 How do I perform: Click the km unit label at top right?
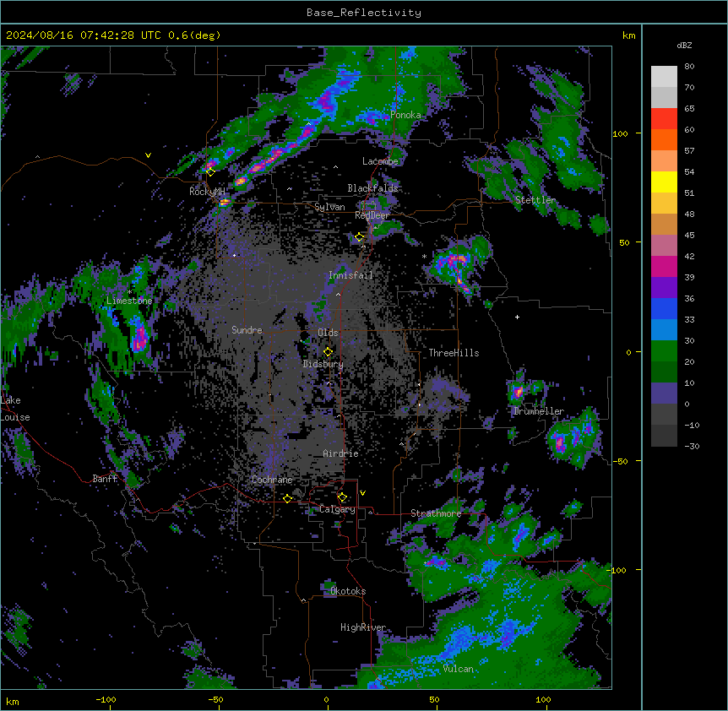coord(628,35)
